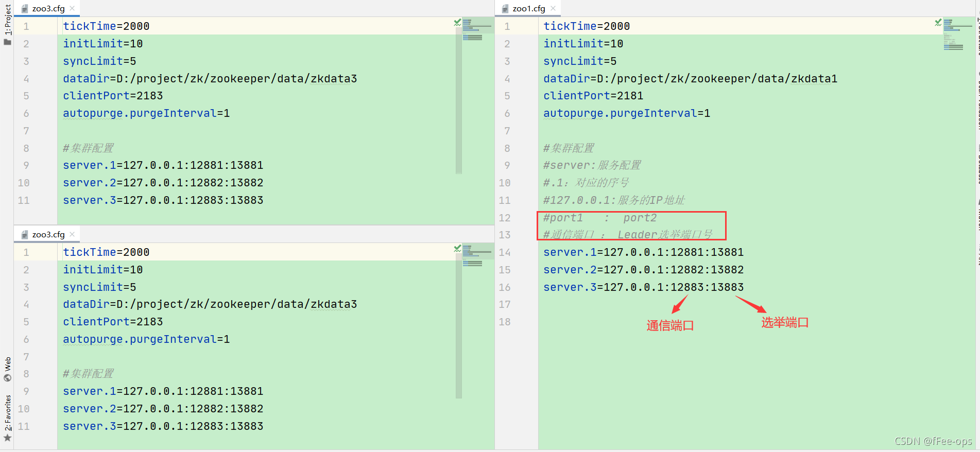Click '#集群配置' comment in zoo1.cfg editor
The width and height of the screenshot is (980, 452).
click(x=569, y=148)
